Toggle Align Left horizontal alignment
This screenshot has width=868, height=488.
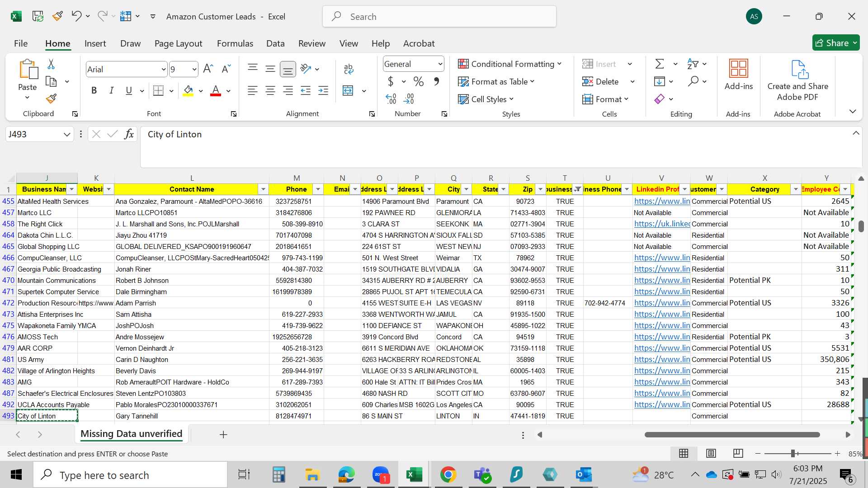coord(253,90)
